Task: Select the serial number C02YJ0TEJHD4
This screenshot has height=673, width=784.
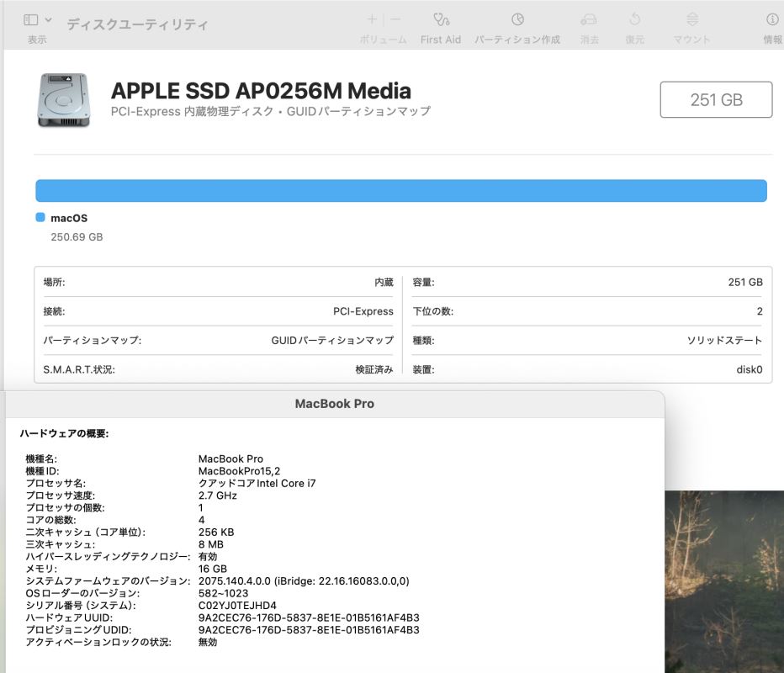Action: pos(237,606)
